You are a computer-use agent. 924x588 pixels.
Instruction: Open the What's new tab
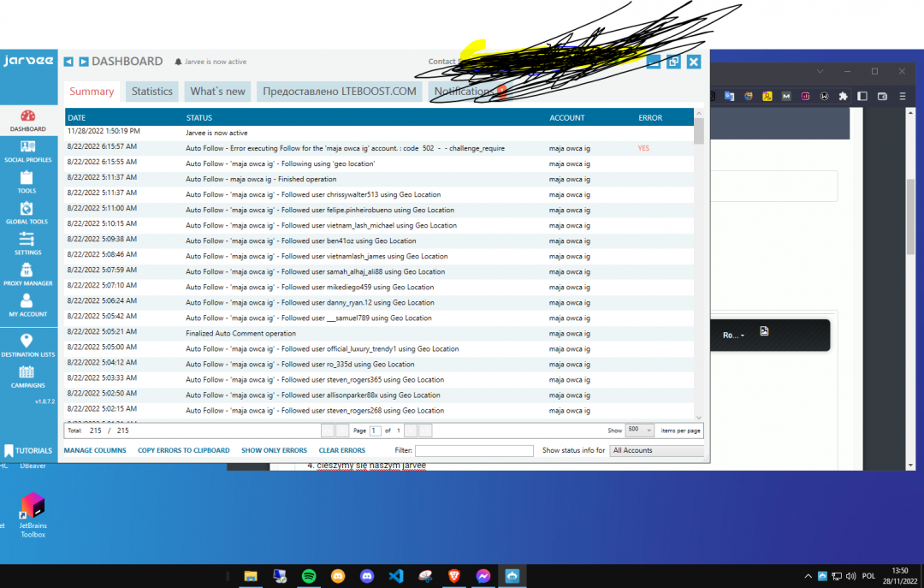[217, 92]
